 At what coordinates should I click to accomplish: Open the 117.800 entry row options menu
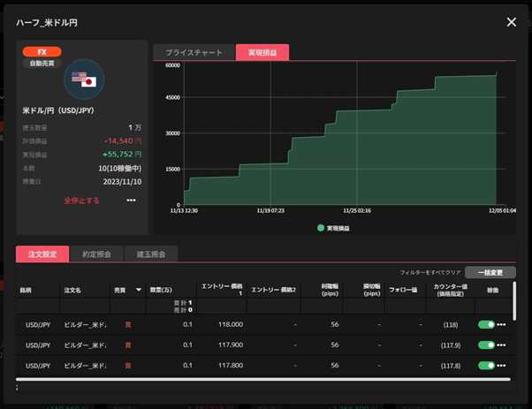point(501,366)
